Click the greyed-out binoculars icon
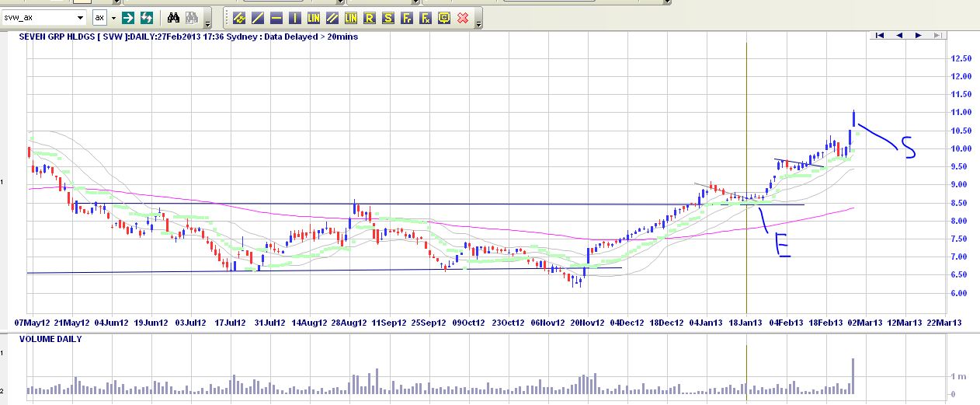This screenshot has height=405, width=980. 192,17
